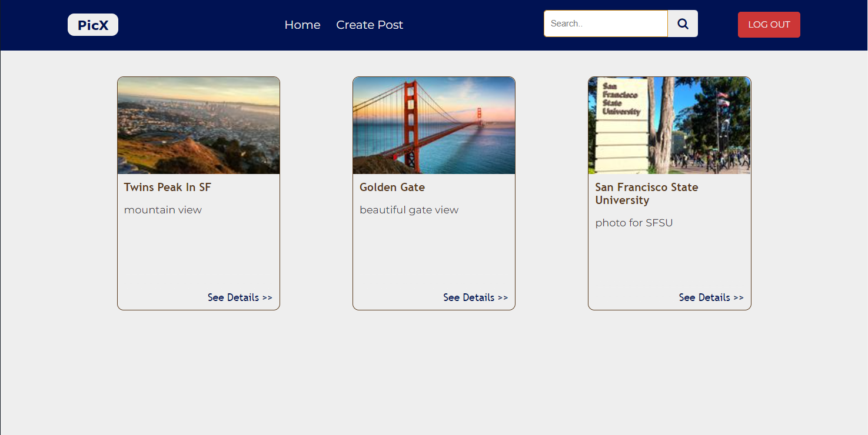Image resolution: width=868 pixels, height=435 pixels.
Task: Open the Home navigation item
Action: click(302, 25)
